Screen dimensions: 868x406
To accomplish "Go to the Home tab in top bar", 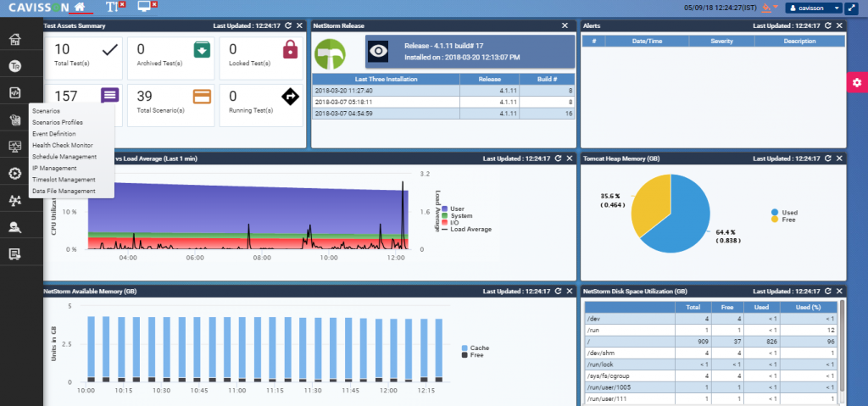I will (x=81, y=7).
